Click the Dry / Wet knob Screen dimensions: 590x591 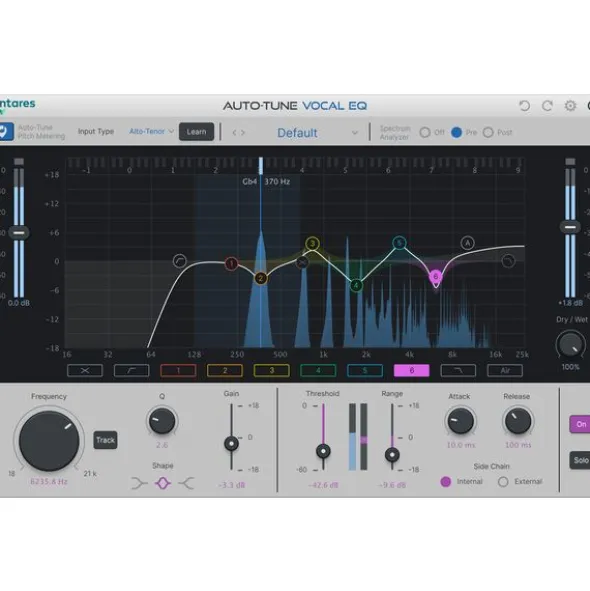click(x=570, y=344)
